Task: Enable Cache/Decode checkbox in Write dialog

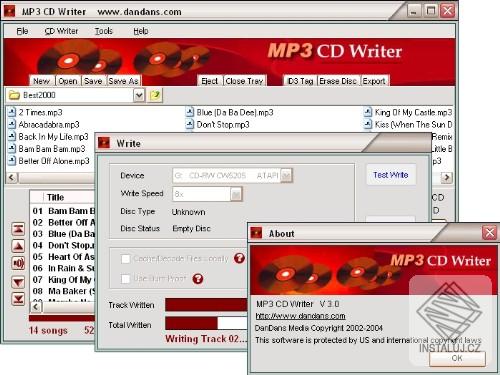Action: tap(126, 259)
